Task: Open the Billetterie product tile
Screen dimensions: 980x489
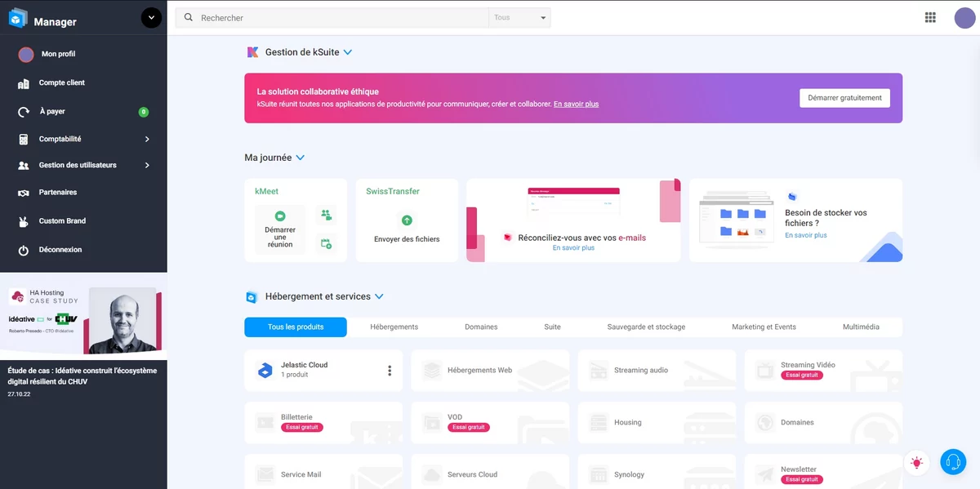Action: click(x=323, y=423)
